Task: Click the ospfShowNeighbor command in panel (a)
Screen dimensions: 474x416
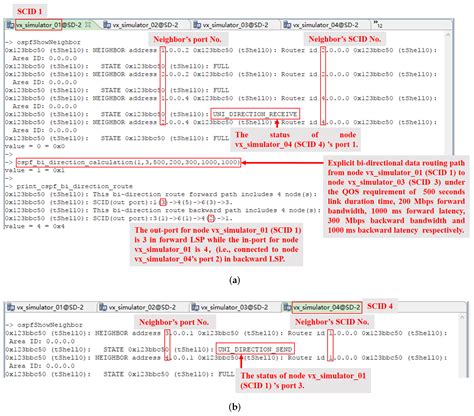Action: point(48,42)
